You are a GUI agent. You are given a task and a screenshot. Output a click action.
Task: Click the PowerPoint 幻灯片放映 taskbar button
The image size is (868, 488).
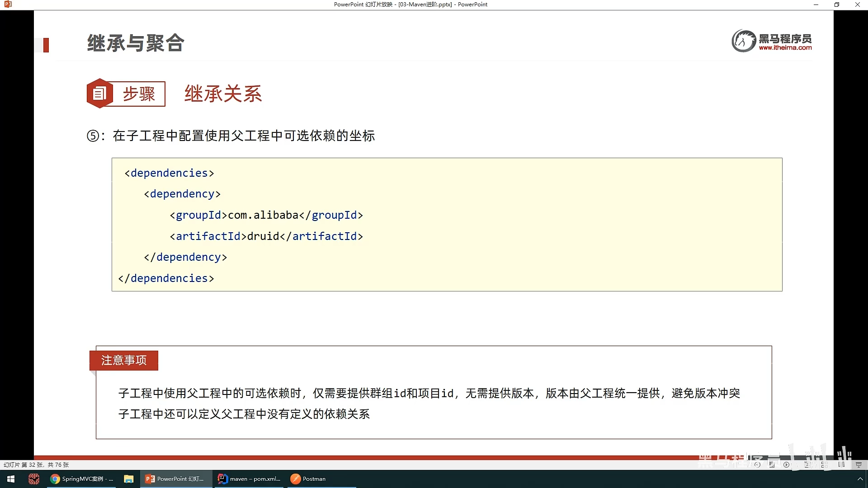click(x=175, y=479)
